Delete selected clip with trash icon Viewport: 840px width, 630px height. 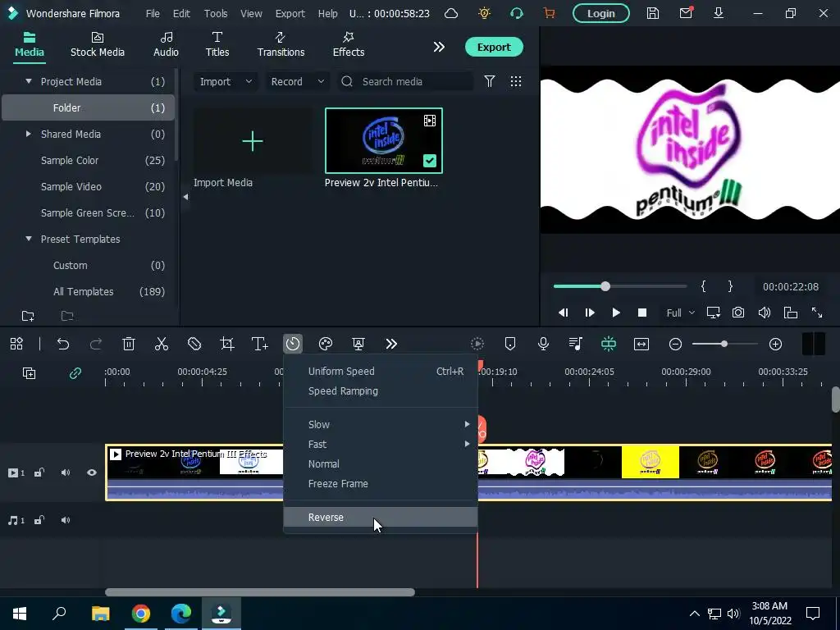click(x=129, y=344)
